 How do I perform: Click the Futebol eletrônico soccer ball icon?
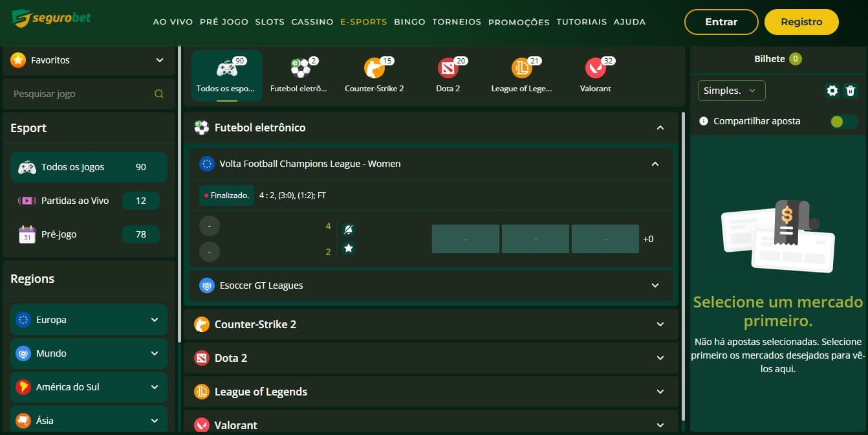202,128
